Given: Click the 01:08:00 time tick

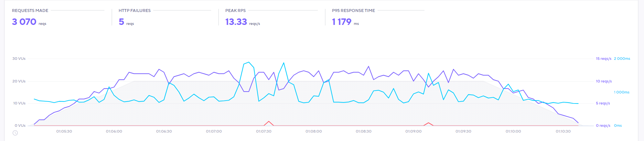Looking at the screenshot, I should coord(314,131).
